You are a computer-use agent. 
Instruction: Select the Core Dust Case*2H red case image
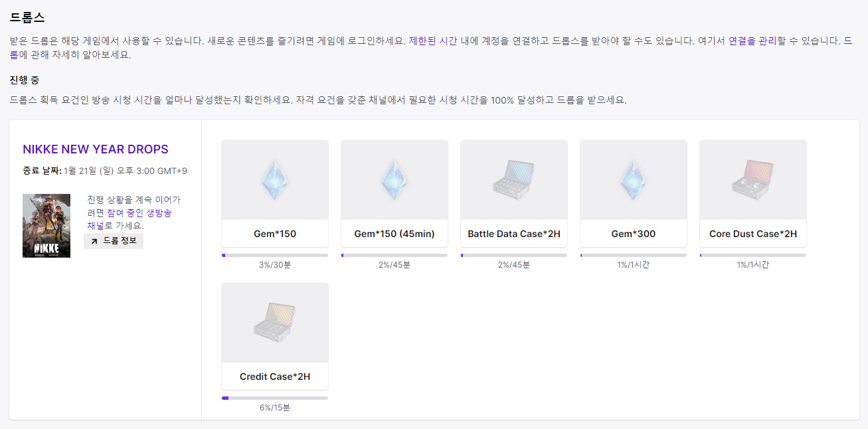(753, 180)
